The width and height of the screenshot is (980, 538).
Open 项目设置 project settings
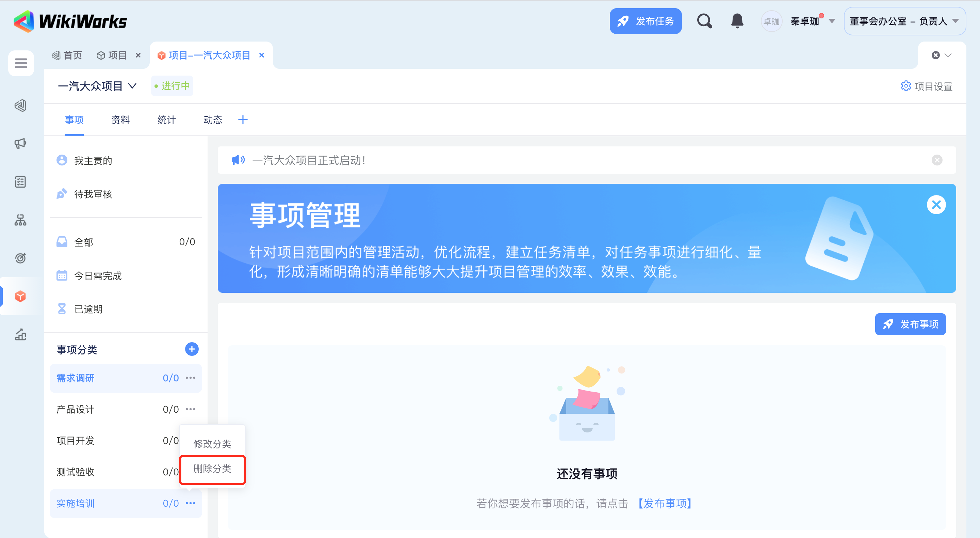point(926,86)
